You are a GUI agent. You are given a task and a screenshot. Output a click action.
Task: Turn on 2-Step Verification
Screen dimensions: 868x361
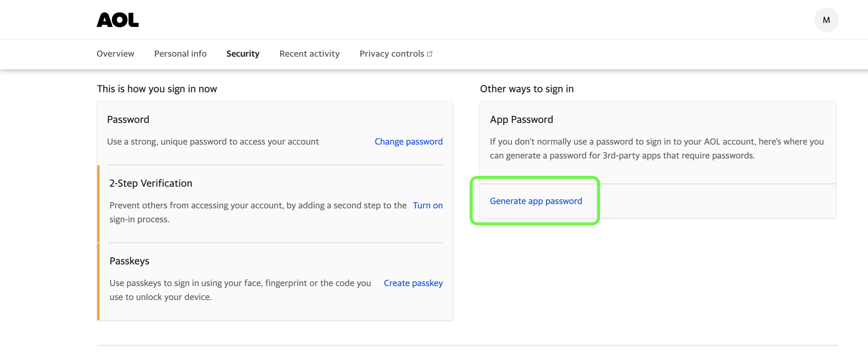pos(428,206)
